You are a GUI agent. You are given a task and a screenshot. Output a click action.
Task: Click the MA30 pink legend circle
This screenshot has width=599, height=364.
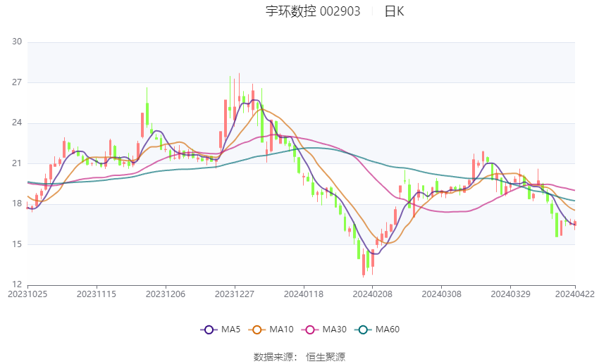pyautogui.click(x=310, y=330)
